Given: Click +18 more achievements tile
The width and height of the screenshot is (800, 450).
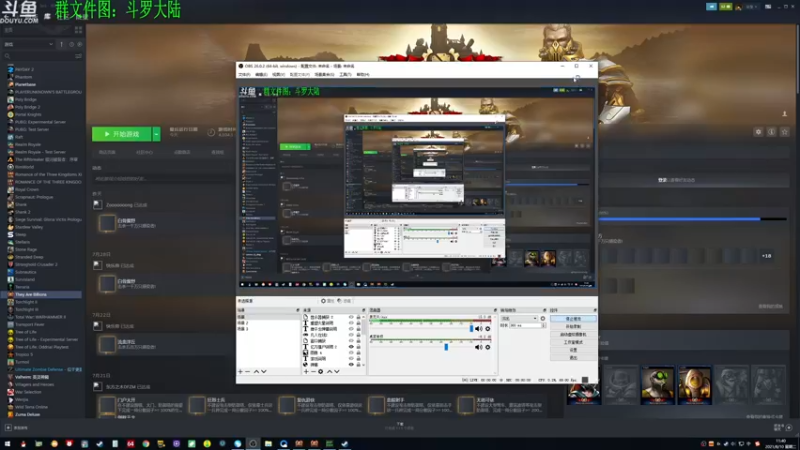Looking at the screenshot, I should [766, 256].
